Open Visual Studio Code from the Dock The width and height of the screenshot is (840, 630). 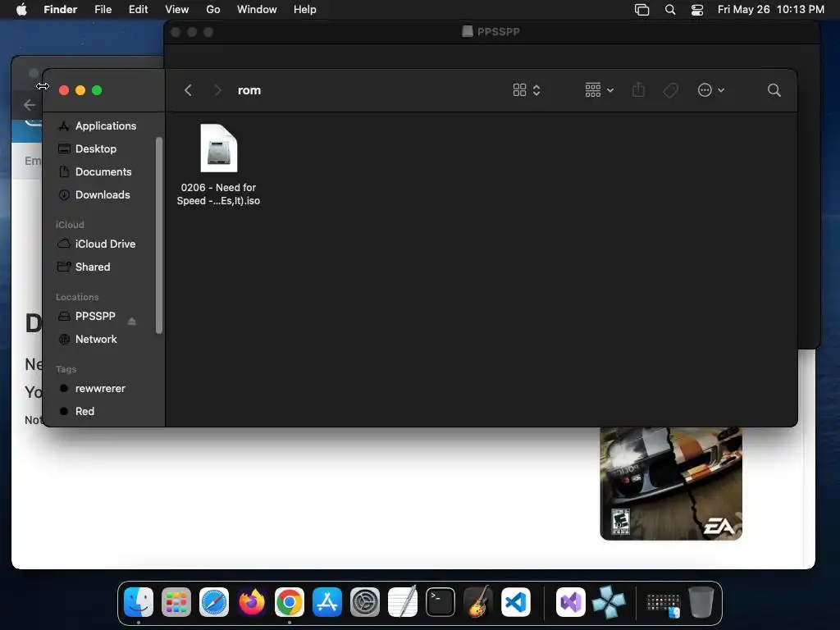516,602
